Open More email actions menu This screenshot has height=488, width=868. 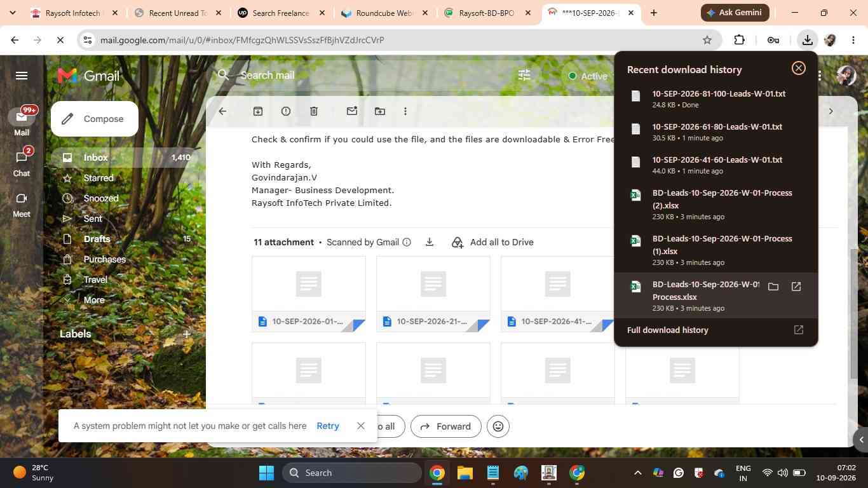click(x=405, y=111)
